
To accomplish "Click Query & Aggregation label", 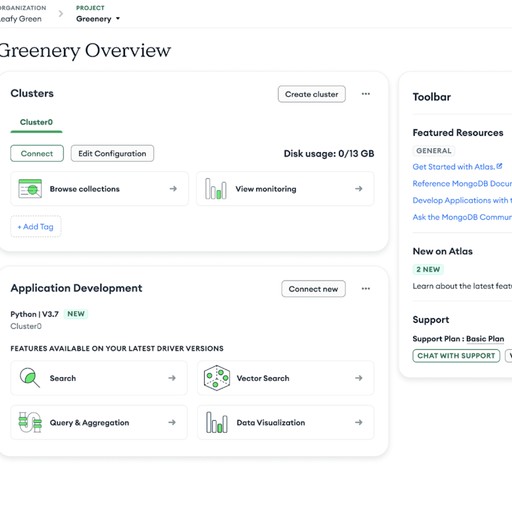I will point(89,423).
